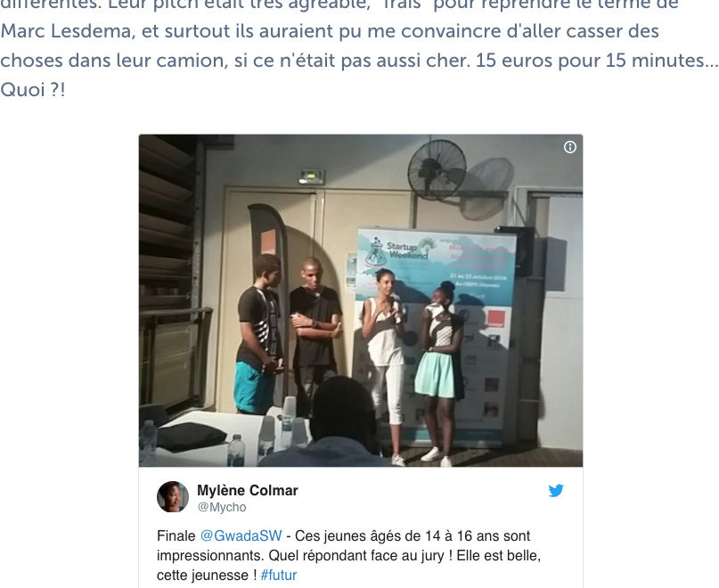The width and height of the screenshot is (719, 588).
Task: Click the wall fan in the photo
Action: pyautogui.click(x=437, y=169)
